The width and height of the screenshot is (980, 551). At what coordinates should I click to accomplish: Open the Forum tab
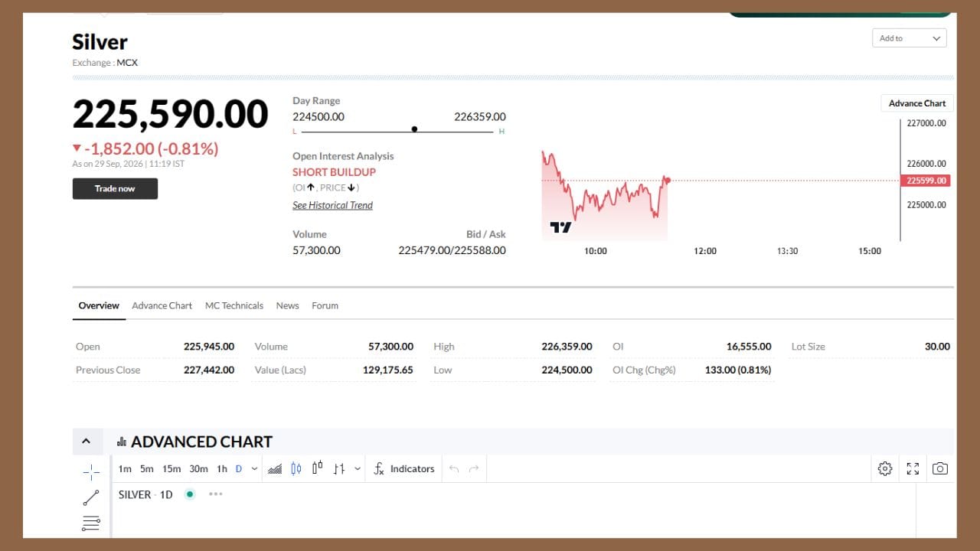325,305
